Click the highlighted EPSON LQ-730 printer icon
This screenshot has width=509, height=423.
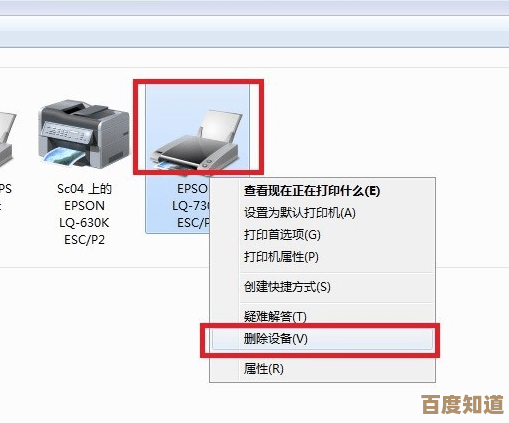(x=198, y=139)
